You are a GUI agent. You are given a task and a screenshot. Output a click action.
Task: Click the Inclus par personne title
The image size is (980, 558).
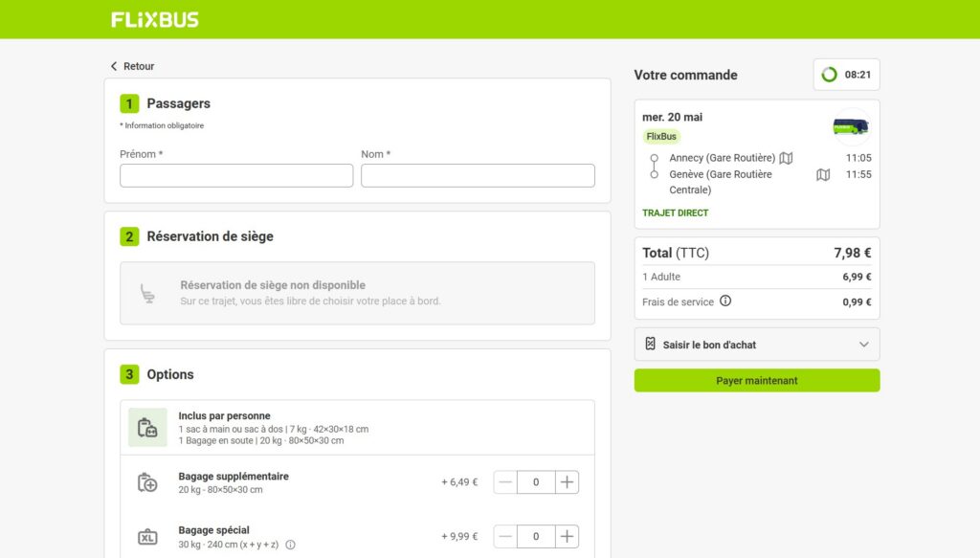click(224, 415)
